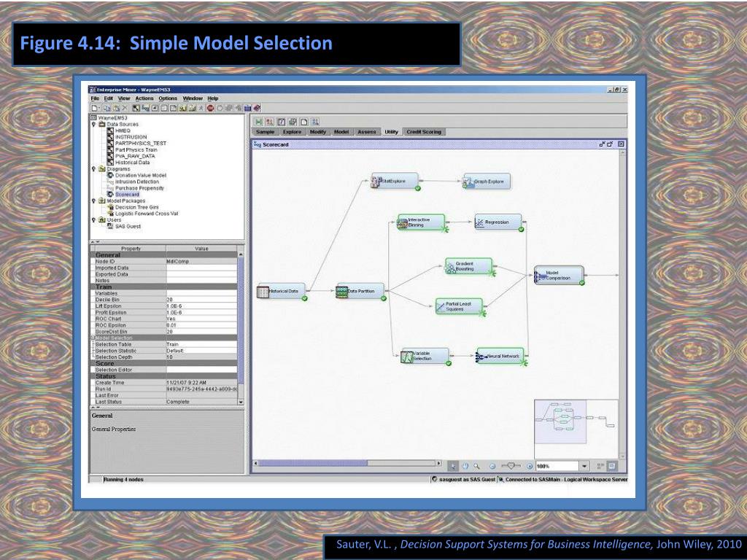Open Donation Value Model diagram
This screenshot has height=560, width=747.
pos(141,175)
